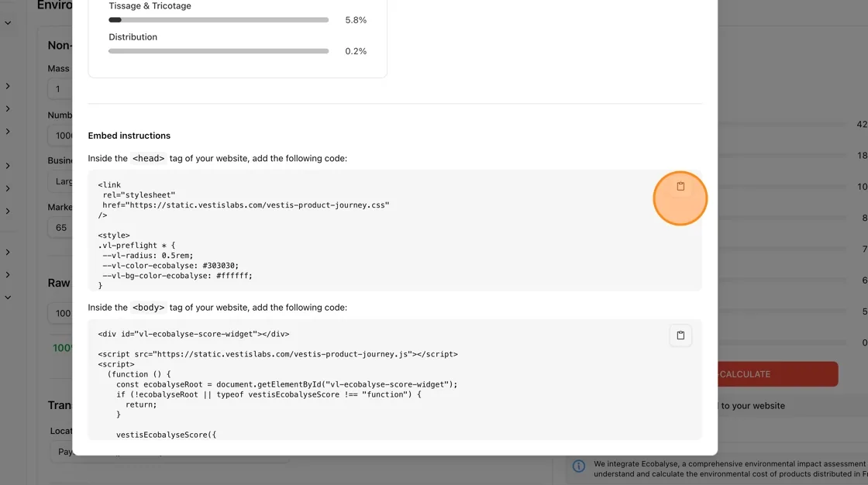Click the --vl-radius: 0.5rem line

pos(148,255)
